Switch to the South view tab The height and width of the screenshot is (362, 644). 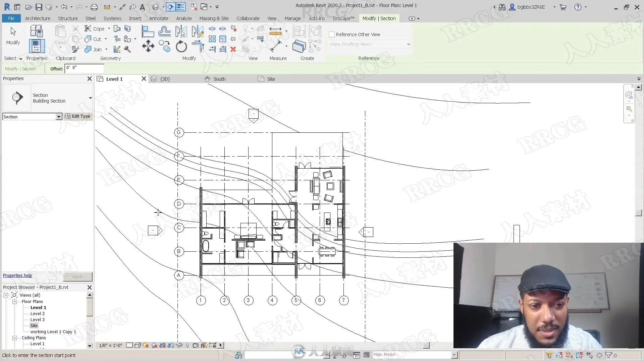pos(219,79)
